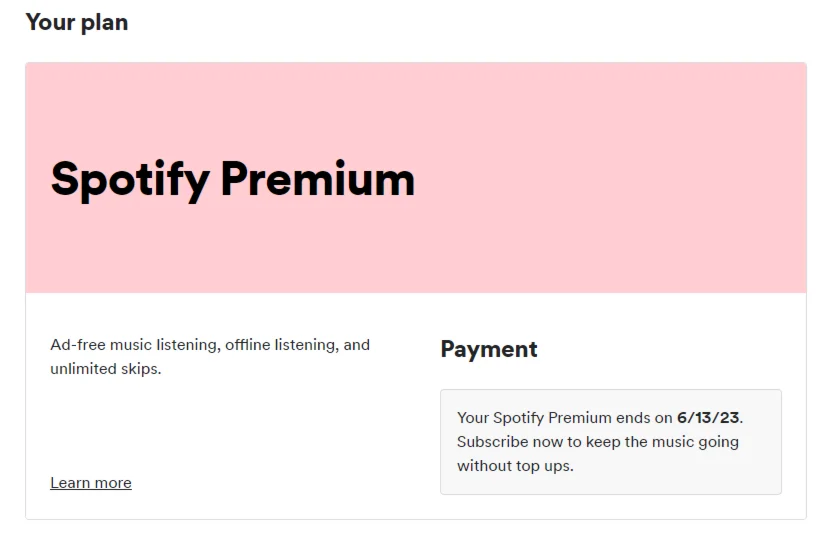The height and width of the screenshot is (533, 829).
Task: Click the unlimited skips text
Action: point(104,369)
